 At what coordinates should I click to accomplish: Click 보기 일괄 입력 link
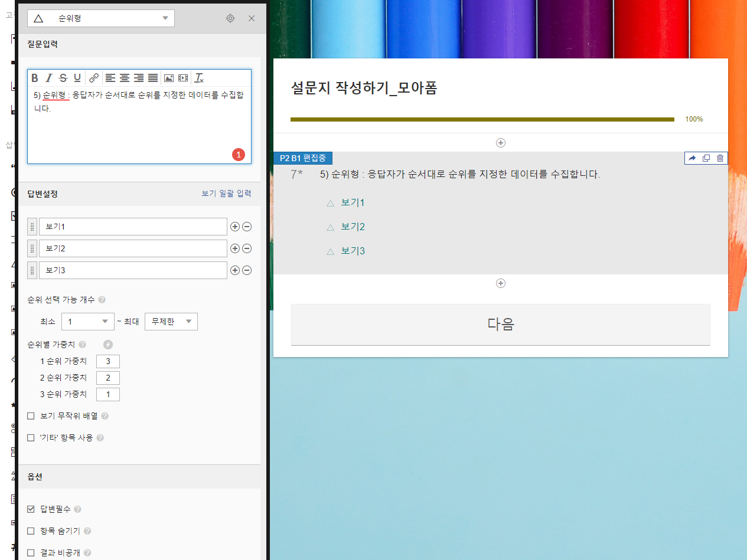pyautogui.click(x=226, y=193)
